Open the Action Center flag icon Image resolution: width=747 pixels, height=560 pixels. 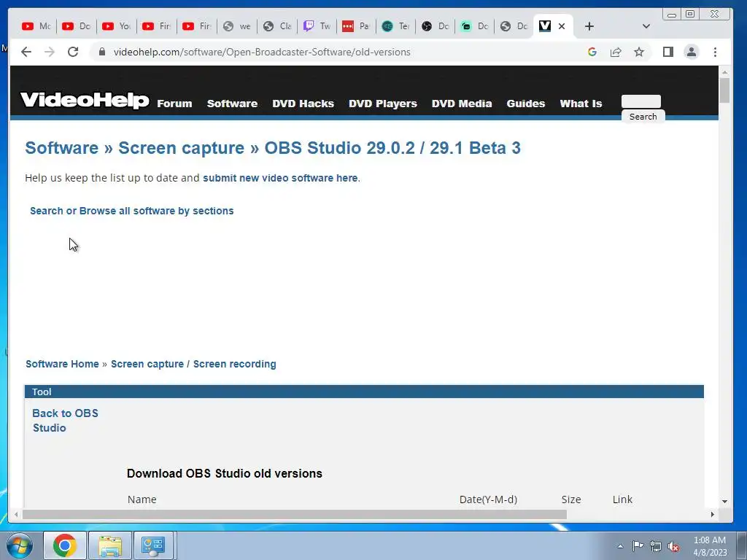click(x=638, y=545)
